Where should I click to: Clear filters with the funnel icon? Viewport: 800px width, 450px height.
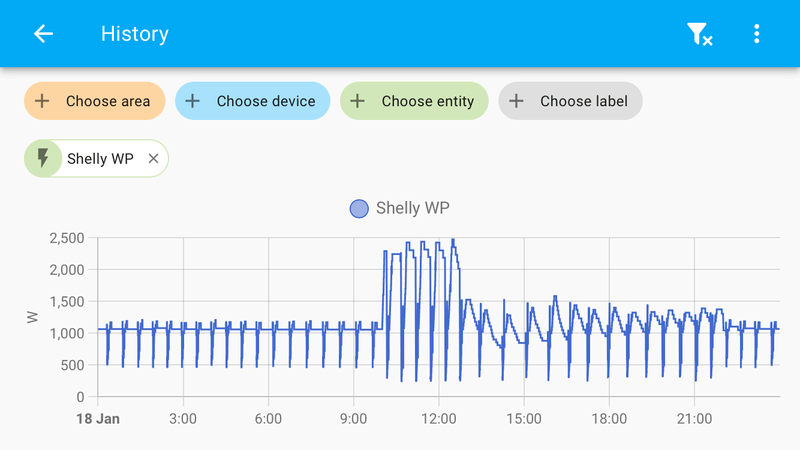699,34
